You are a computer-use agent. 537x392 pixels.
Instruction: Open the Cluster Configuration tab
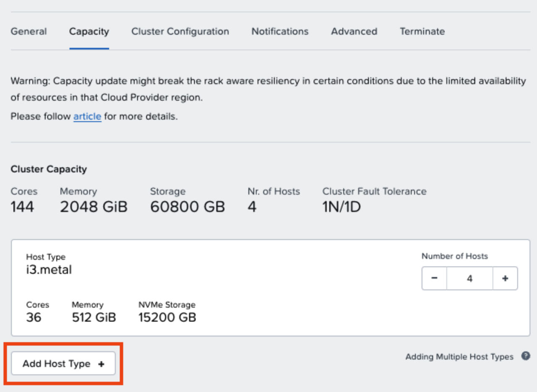(x=180, y=31)
